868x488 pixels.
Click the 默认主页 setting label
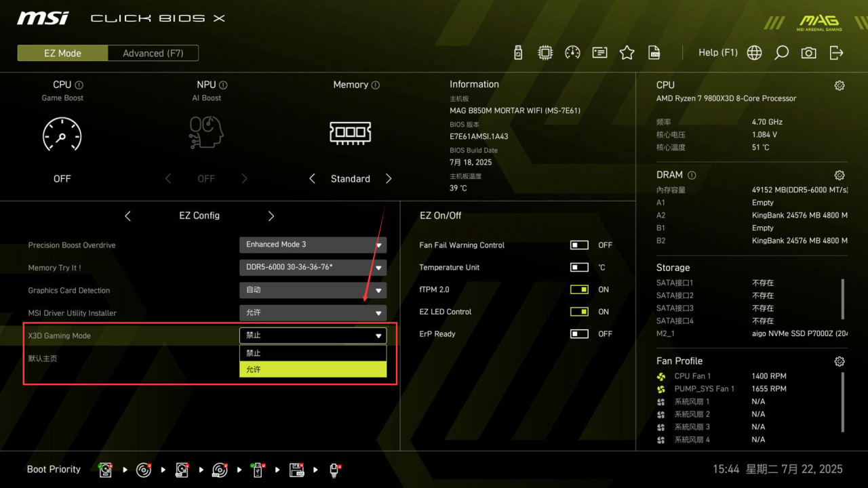click(x=43, y=358)
